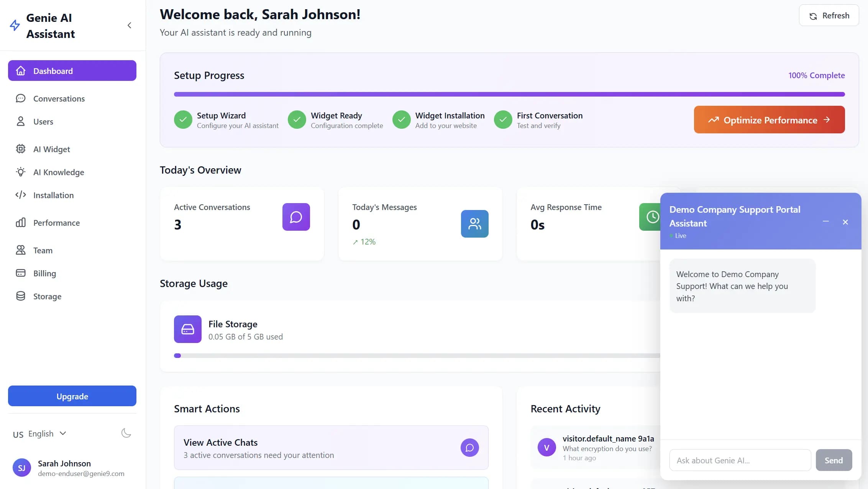The height and width of the screenshot is (489, 868).
Task: Click the Sarah Johnson SJ avatar
Action: click(22, 468)
